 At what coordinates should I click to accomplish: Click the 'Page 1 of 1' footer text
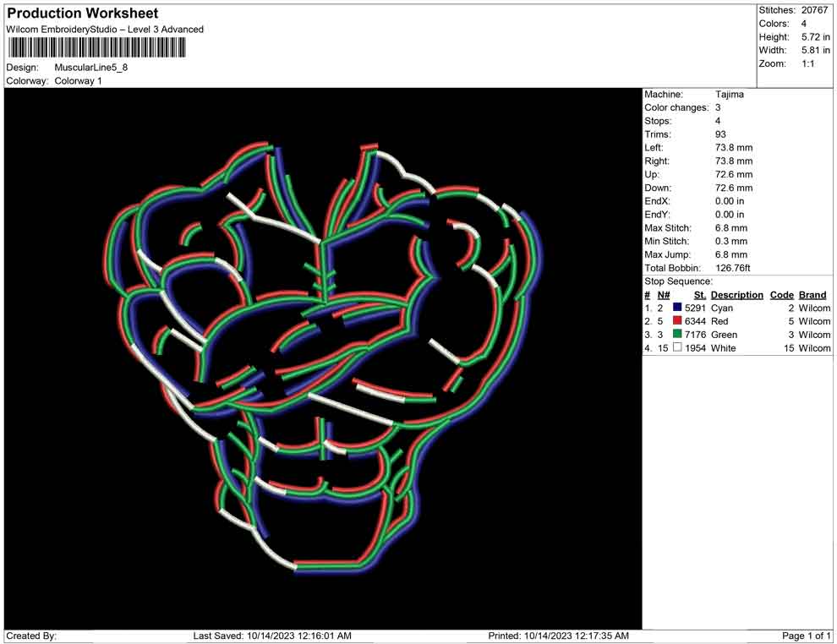(x=806, y=636)
